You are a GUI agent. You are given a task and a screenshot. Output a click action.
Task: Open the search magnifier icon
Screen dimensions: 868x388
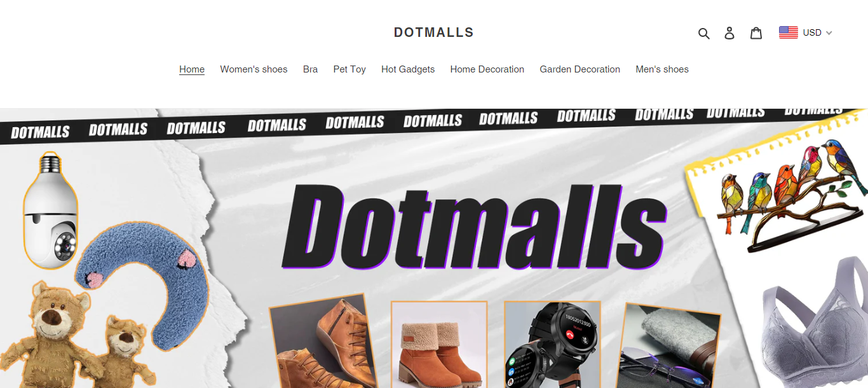coord(703,33)
